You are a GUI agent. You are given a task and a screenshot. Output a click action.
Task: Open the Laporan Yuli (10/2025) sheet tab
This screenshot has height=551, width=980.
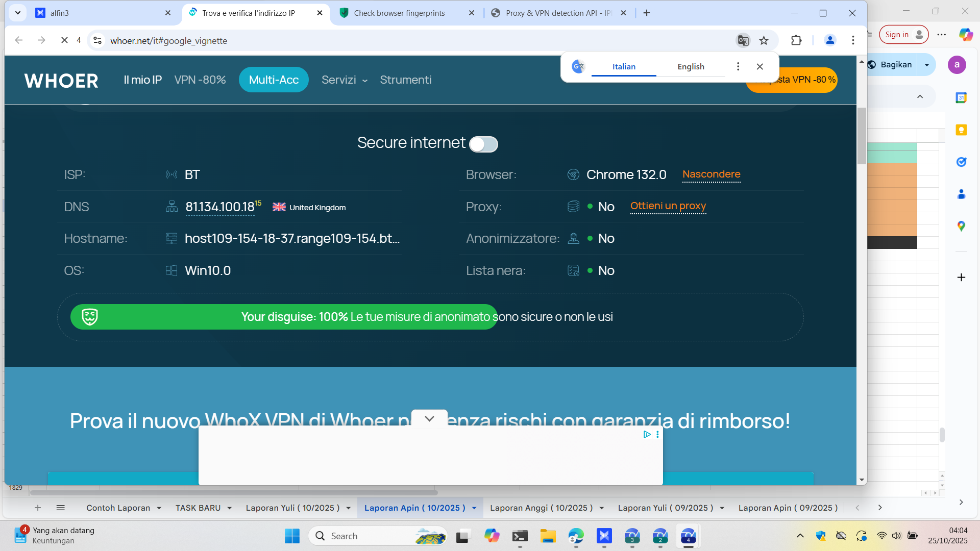point(292,508)
